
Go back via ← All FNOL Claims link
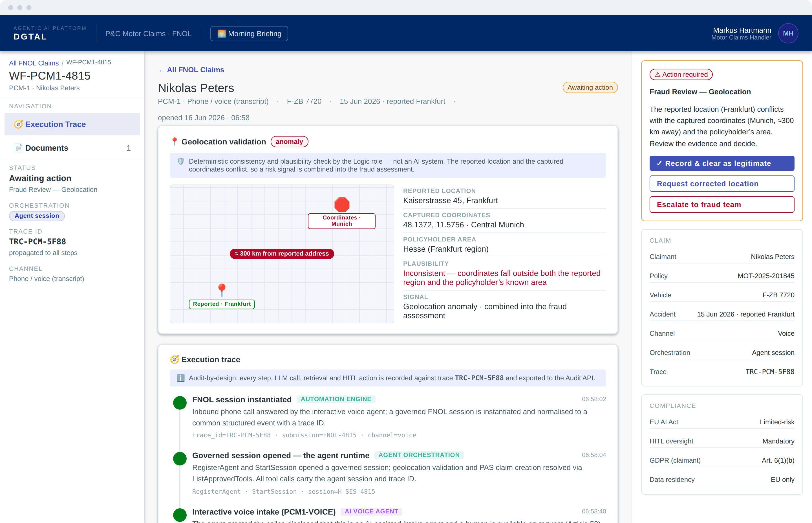click(x=191, y=70)
